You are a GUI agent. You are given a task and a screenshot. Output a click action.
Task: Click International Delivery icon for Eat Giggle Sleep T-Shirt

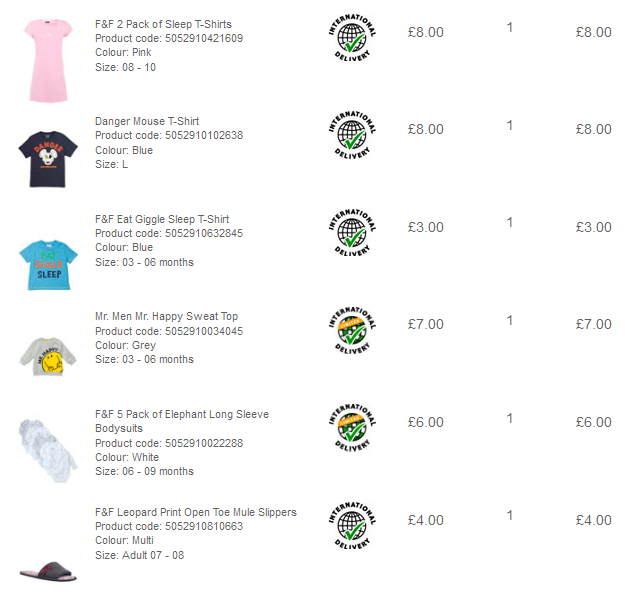coord(352,232)
